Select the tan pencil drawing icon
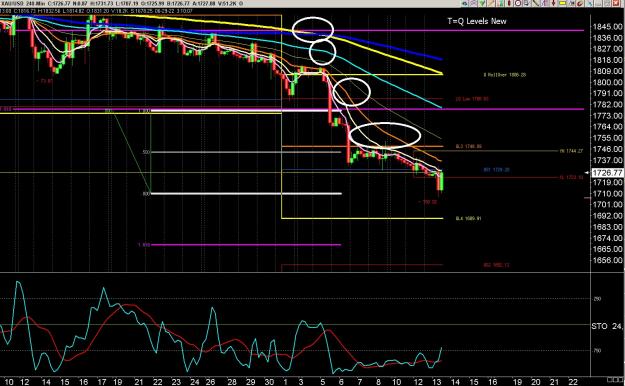 [491, 3]
